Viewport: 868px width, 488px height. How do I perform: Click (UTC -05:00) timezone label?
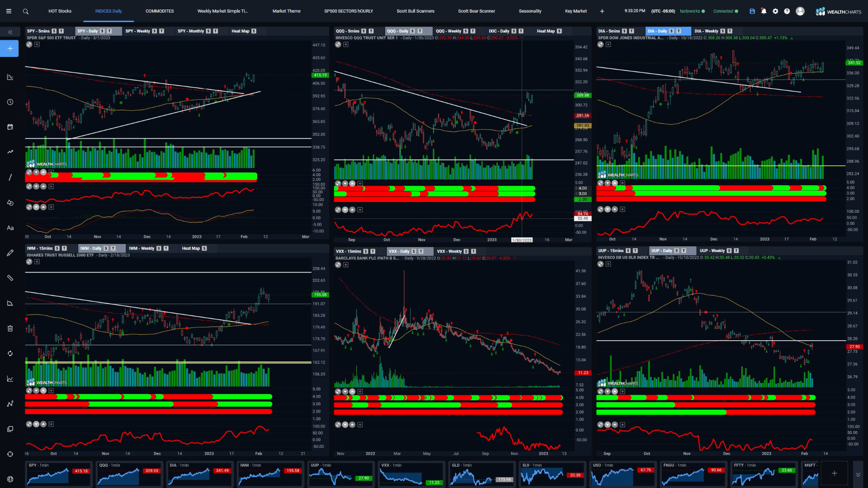[663, 11]
